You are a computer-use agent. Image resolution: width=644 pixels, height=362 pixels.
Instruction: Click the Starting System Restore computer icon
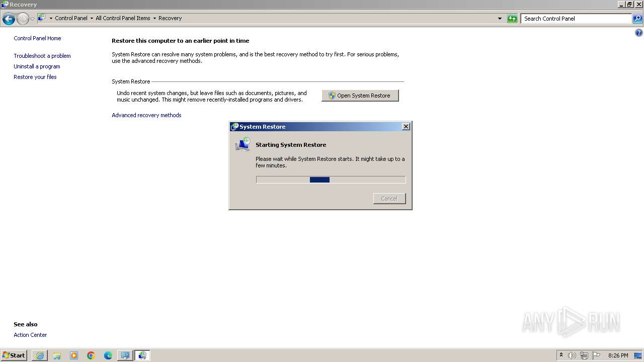pos(243,145)
